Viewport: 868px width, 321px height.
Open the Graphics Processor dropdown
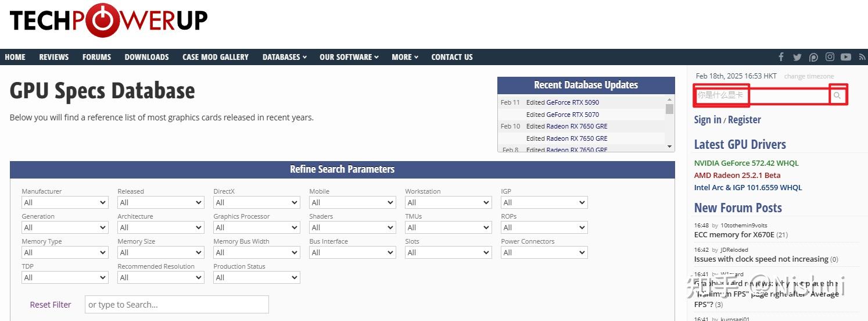click(256, 227)
